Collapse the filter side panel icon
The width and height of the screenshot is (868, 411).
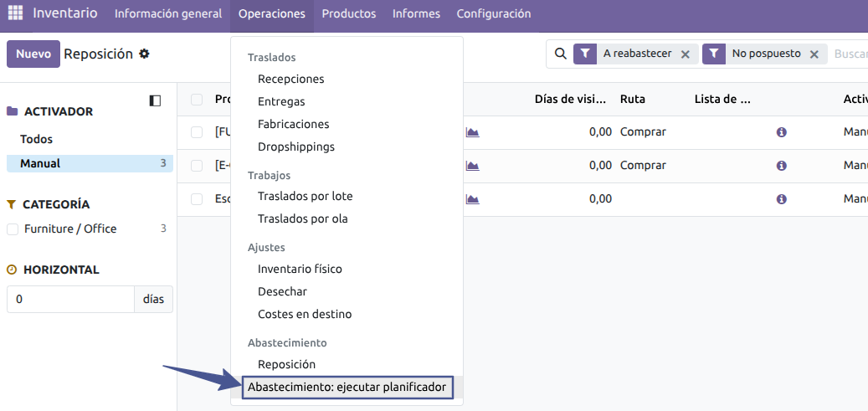[155, 100]
